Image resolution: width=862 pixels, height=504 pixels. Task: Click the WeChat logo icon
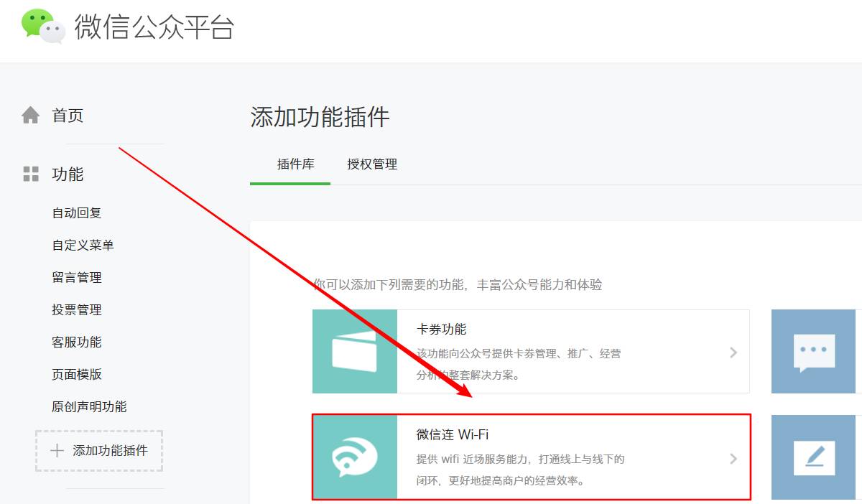click(x=43, y=27)
